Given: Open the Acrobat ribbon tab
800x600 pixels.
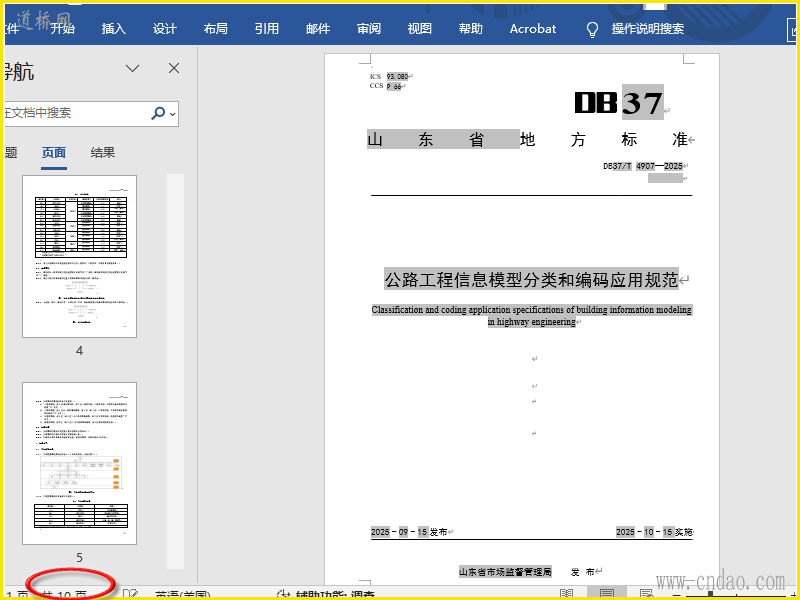Looking at the screenshot, I should (533, 29).
